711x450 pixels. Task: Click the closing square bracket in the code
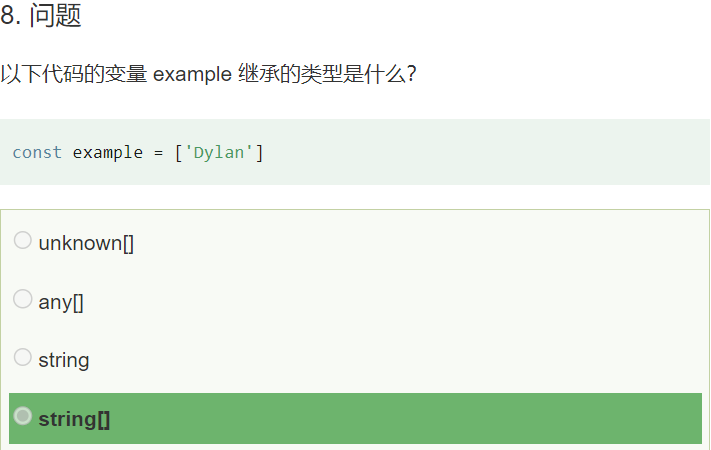click(259, 153)
